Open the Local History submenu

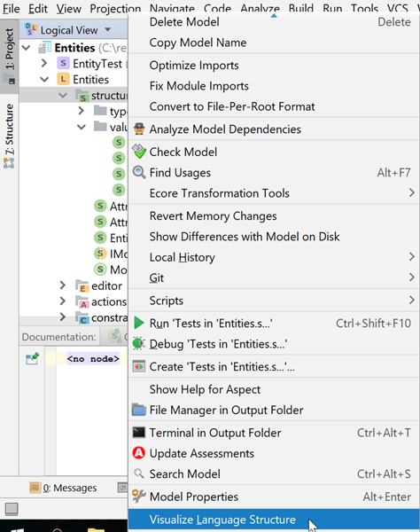click(274, 257)
